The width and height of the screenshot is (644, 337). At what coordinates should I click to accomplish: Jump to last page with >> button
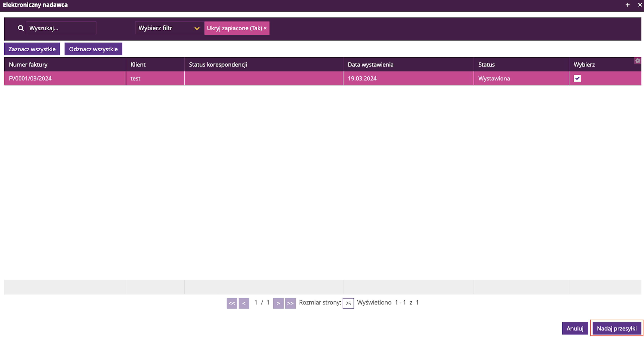[x=290, y=303]
